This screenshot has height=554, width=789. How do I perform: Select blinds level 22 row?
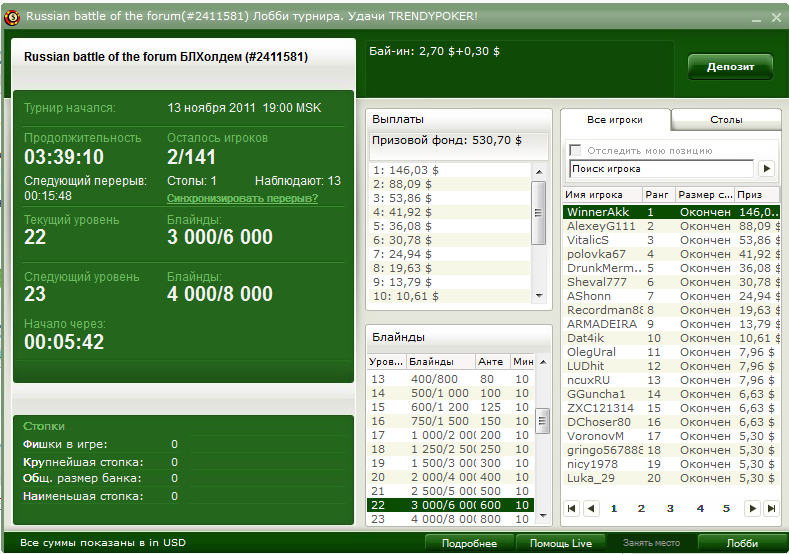[x=450, y=505]
